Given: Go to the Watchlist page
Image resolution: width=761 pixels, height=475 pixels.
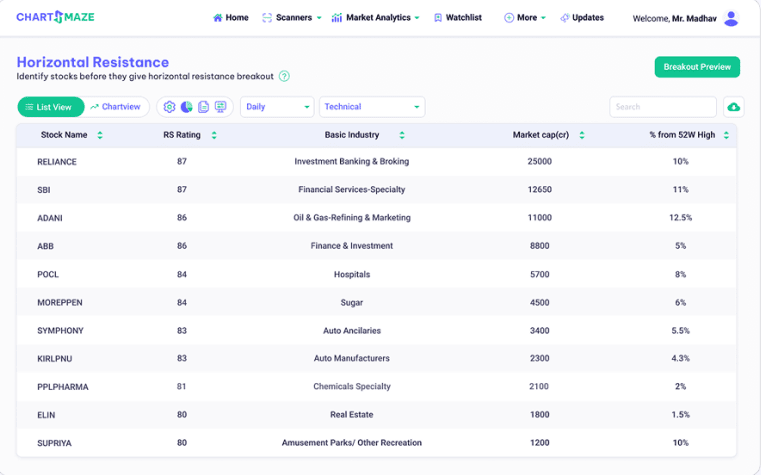Looking at the screenshot, I should (x=457, y=18).
